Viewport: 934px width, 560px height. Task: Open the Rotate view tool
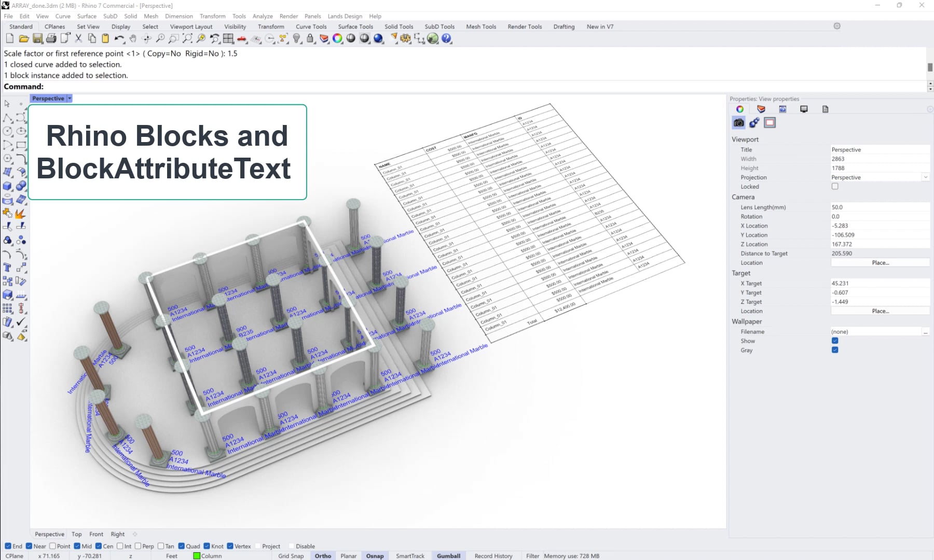[147, 38]
